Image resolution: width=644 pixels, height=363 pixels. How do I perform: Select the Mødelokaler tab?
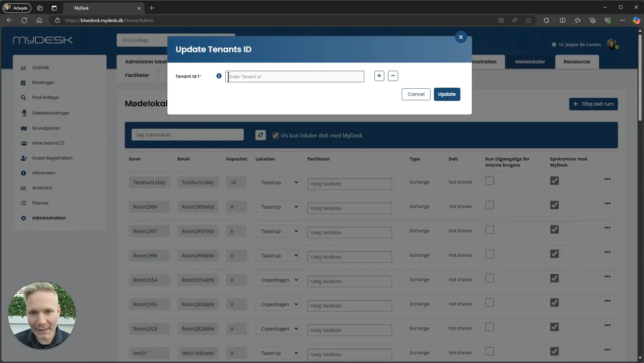point(530,62)
